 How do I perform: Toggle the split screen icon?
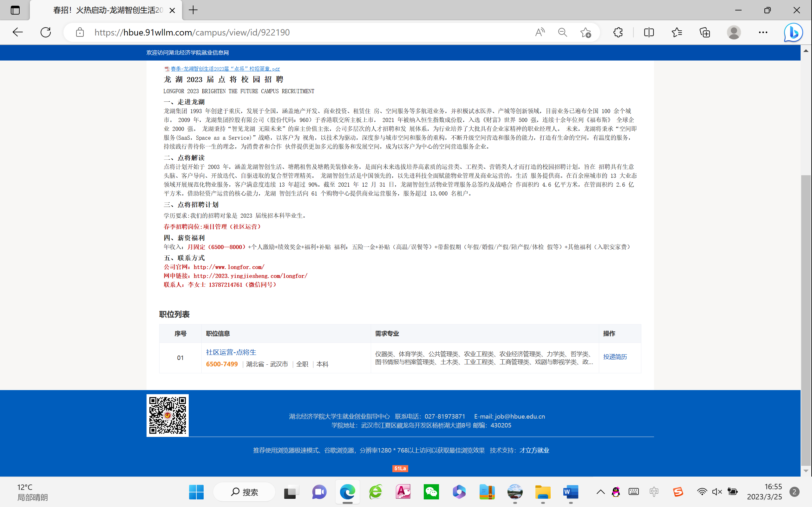(649, 32)
